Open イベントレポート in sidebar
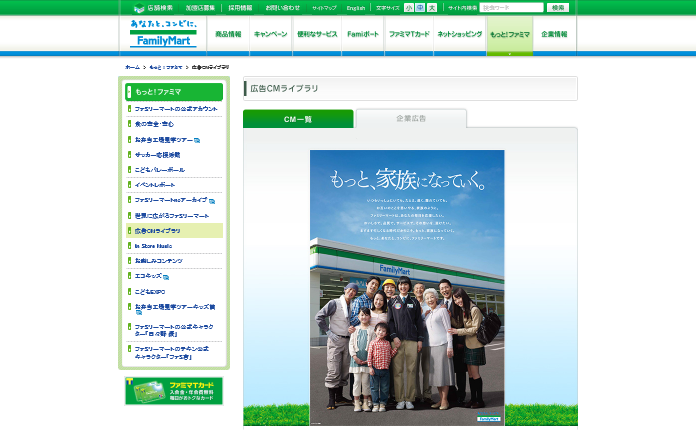The height and width of the screenshot is (430, 696). click(x=155, y=185)
